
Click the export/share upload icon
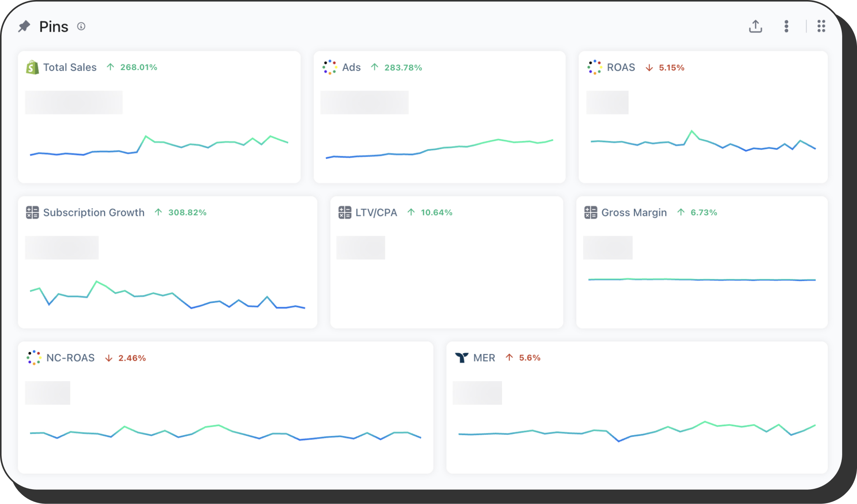click(x=755, y=26)
